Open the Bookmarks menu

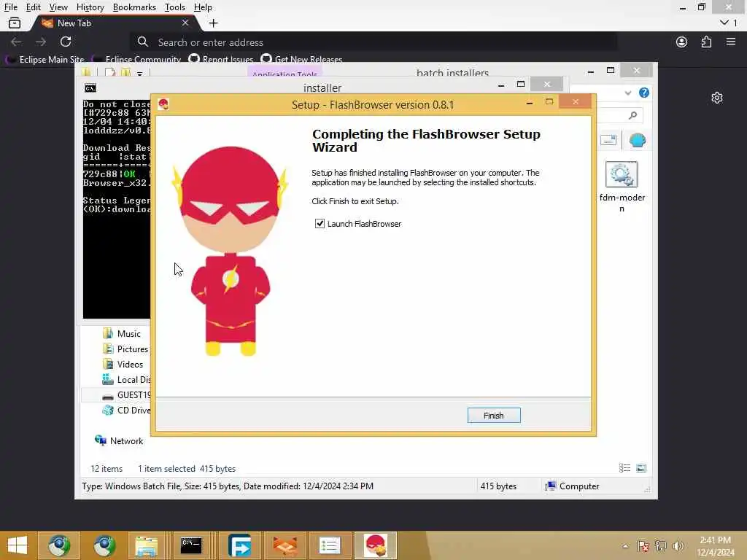click(134, 7)
